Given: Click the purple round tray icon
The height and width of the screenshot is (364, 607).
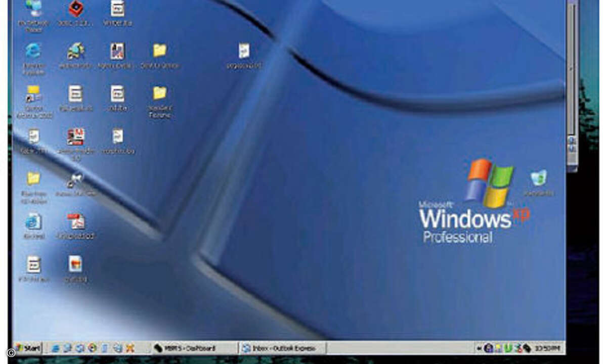Looking at the screenshot, I should [x=488, y=348].
